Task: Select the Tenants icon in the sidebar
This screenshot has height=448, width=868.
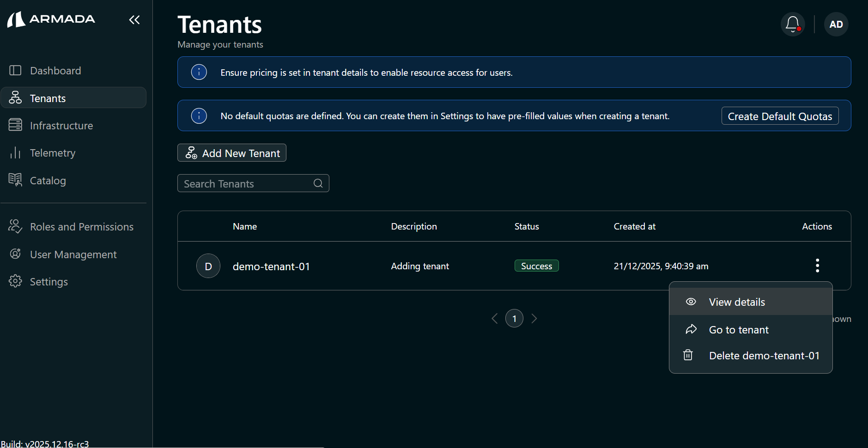Action: pyautogui.click(x=15, y=97)
